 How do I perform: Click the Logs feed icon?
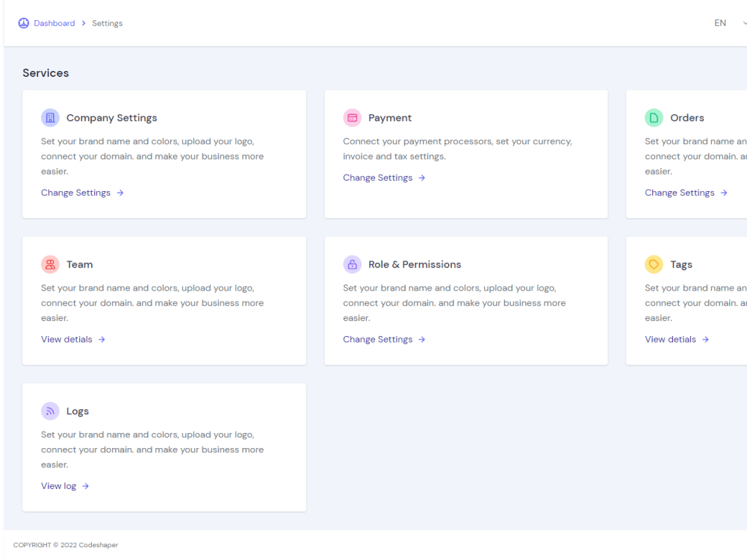point(50,411)
